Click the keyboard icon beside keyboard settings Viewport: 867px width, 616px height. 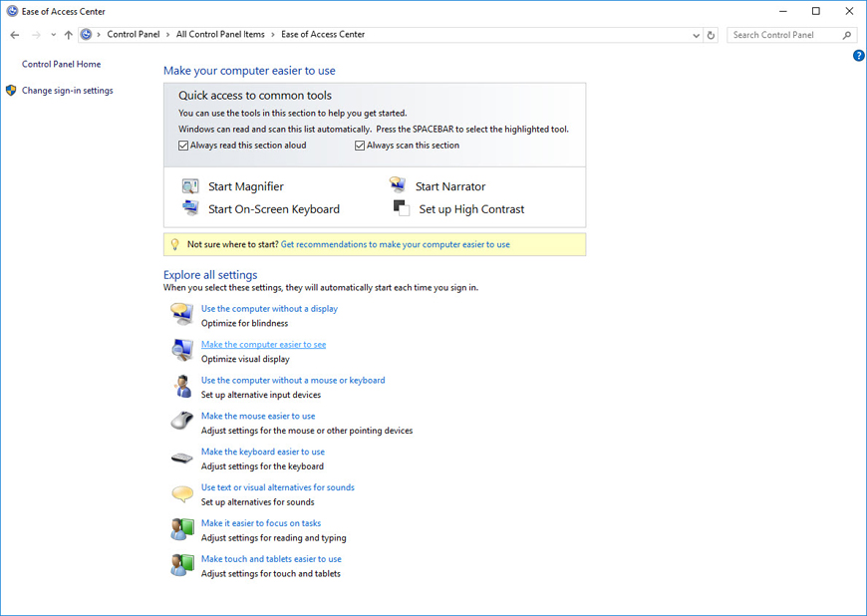(x=181, y=459)
